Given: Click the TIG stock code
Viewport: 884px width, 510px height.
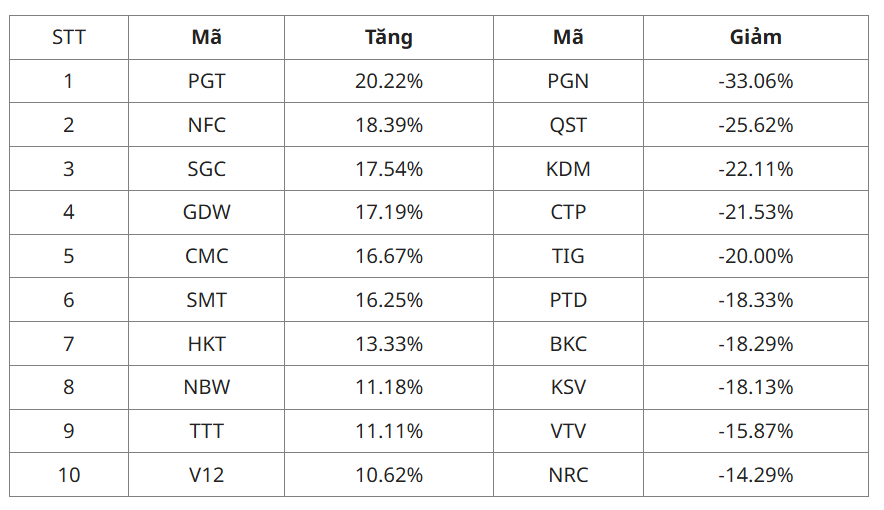Looking at the screenshot, I should pos(568,256).
